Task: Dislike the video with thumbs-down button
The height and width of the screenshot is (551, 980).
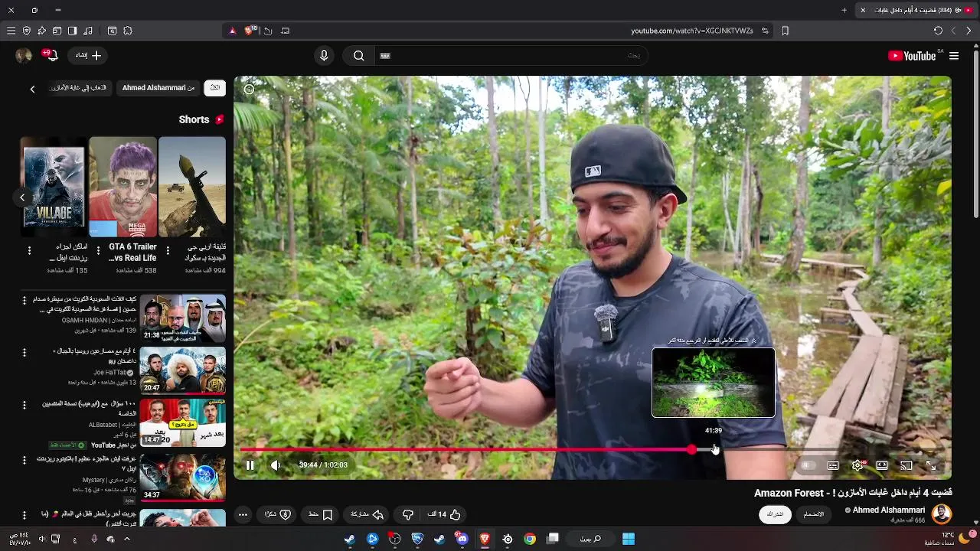Action: 408,514
